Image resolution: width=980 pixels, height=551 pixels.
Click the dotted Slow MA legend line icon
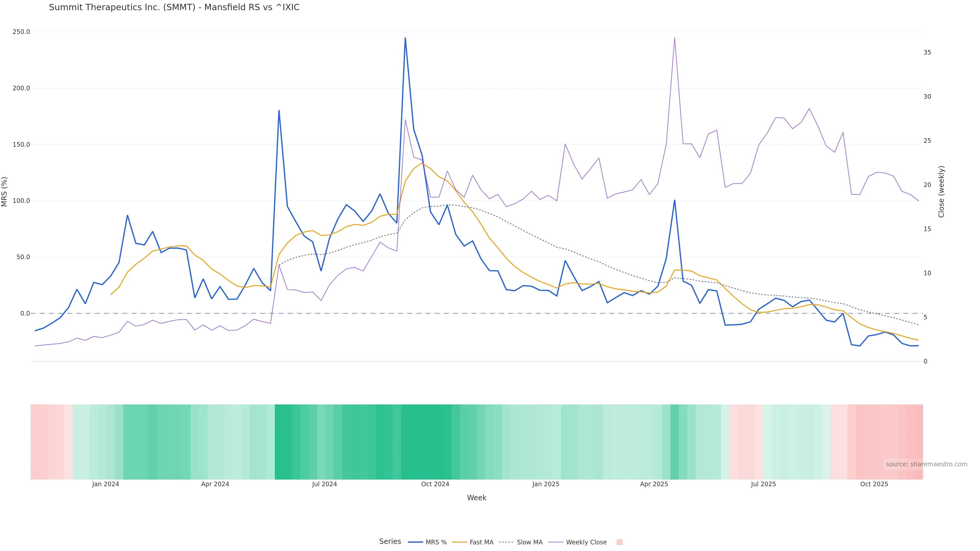pos(506,542)
